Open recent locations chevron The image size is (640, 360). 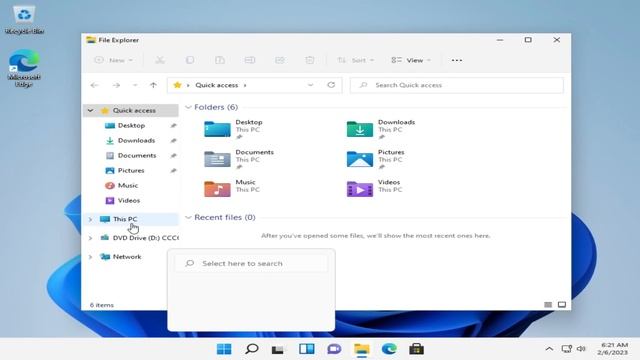(135, 85)
